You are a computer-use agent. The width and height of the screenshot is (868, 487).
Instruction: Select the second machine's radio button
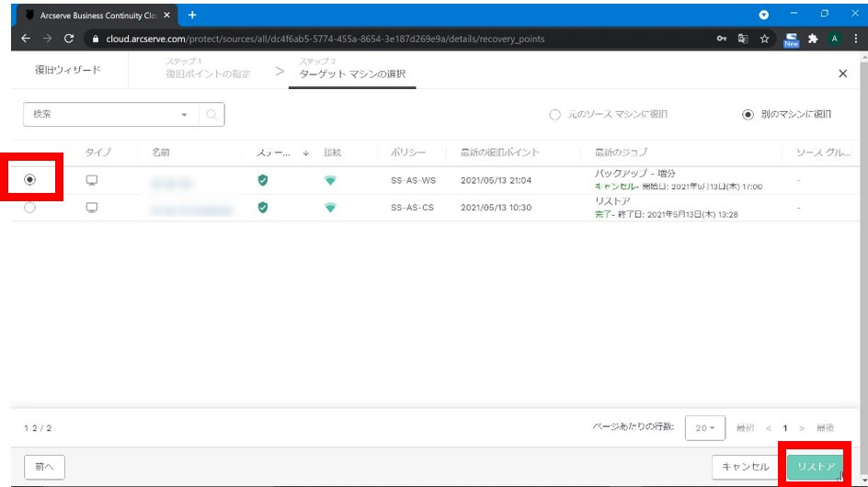(30, 209)
